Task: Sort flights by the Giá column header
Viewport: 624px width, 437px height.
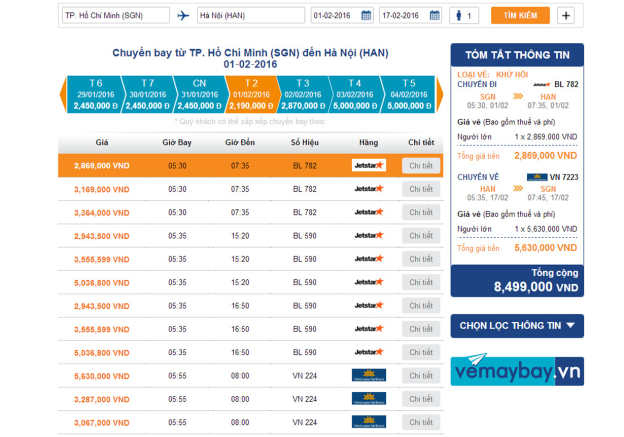Action: (102, 142)
